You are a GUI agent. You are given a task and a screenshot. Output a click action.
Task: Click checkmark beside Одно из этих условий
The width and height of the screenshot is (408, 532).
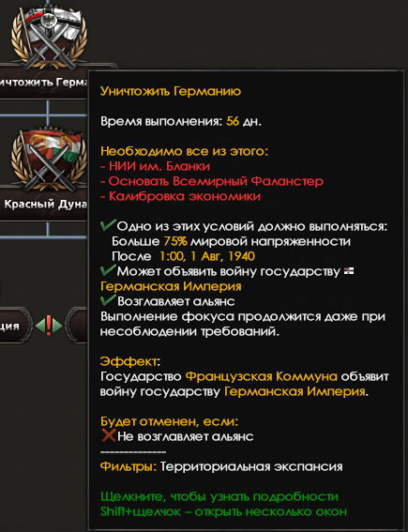[x=108, y=225]
